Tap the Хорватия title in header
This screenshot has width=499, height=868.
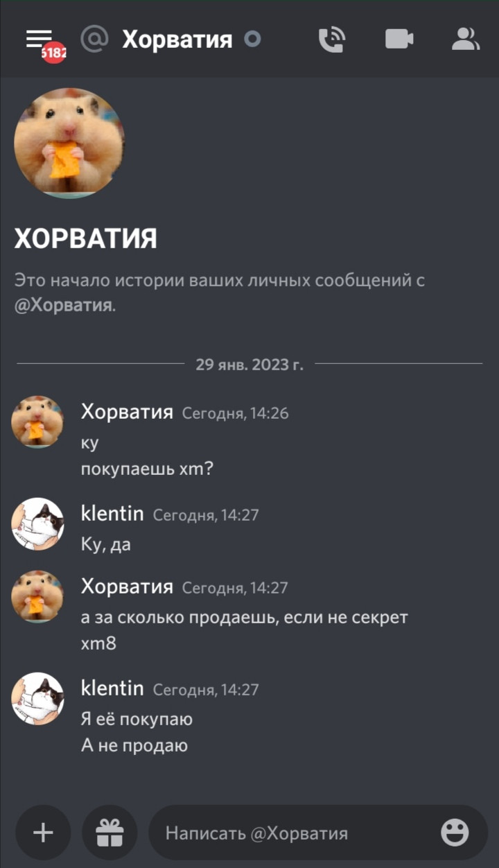click(x=177, y=40)
